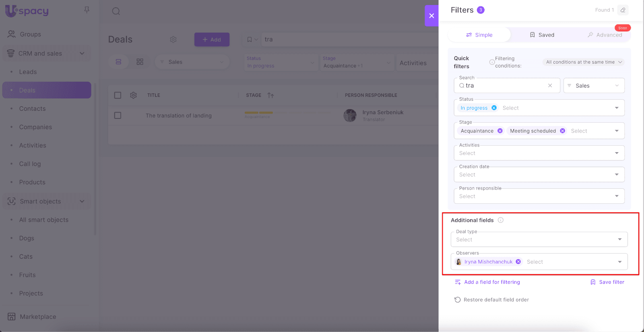Remove the 'Acquaintance' stage chip
644x332 pixels.
(x=500, y=131)
